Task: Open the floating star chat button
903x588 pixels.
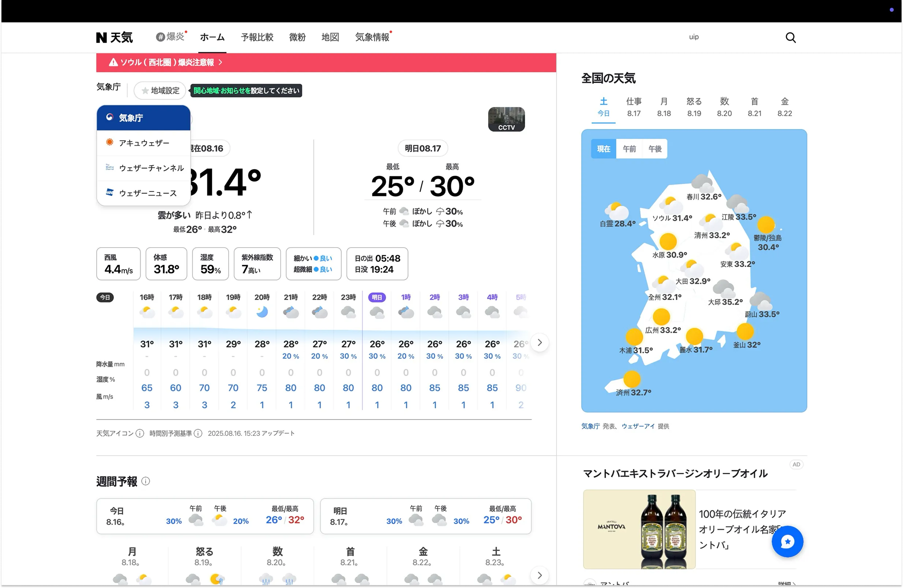Action: (x=787, y=541)
